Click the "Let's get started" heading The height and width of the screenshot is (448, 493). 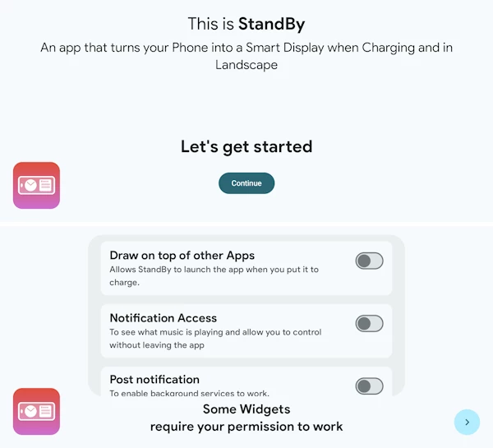[246, 147]
